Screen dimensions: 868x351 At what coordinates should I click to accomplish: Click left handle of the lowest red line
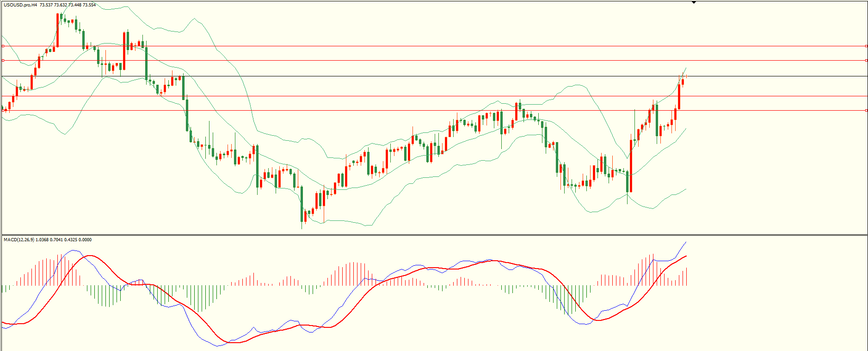(x=3, y=110)
